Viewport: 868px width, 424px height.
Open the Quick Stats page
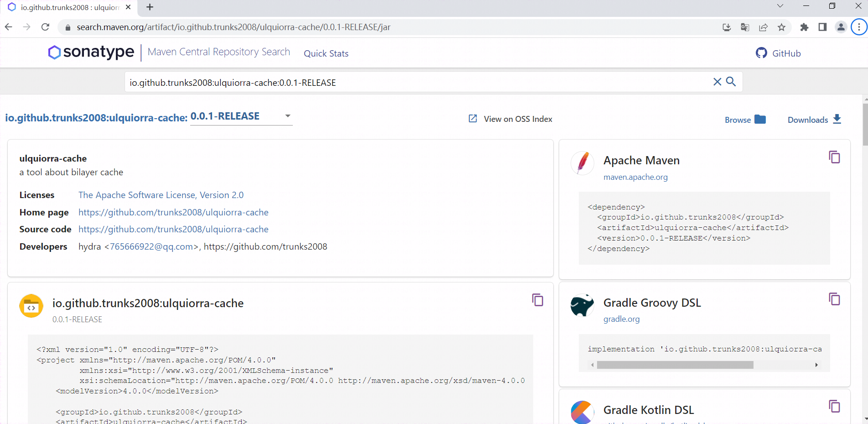tap(326, 53)
